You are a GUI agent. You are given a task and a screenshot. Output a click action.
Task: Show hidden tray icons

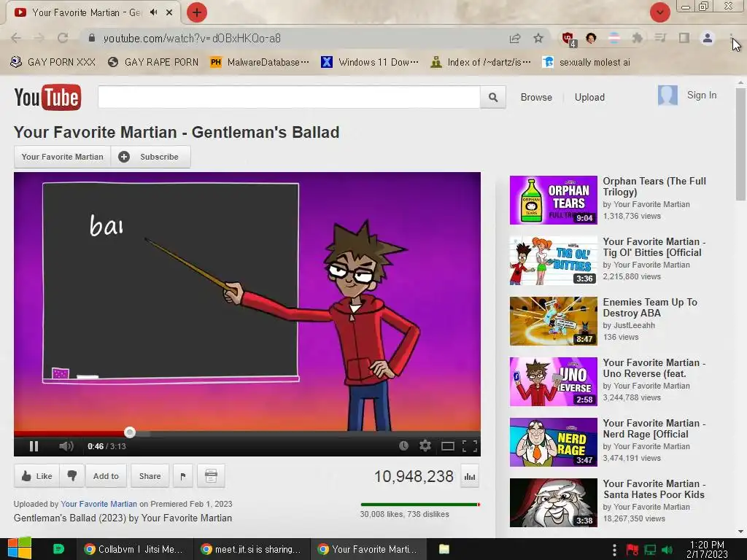click(614, 550)
